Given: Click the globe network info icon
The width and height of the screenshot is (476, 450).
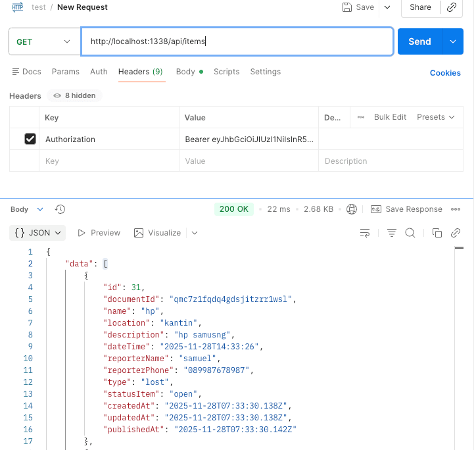Looking at the screenshot, I should (x=352, y=209).
